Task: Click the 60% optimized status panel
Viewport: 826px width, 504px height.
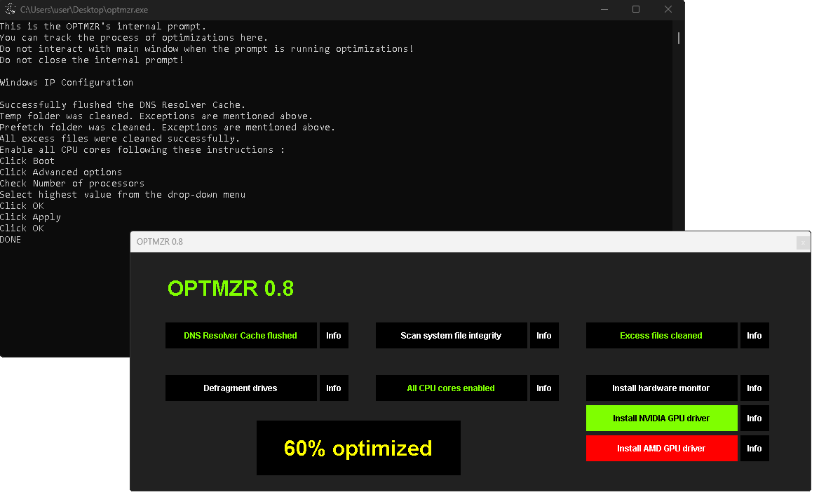Action: [358, 448]
